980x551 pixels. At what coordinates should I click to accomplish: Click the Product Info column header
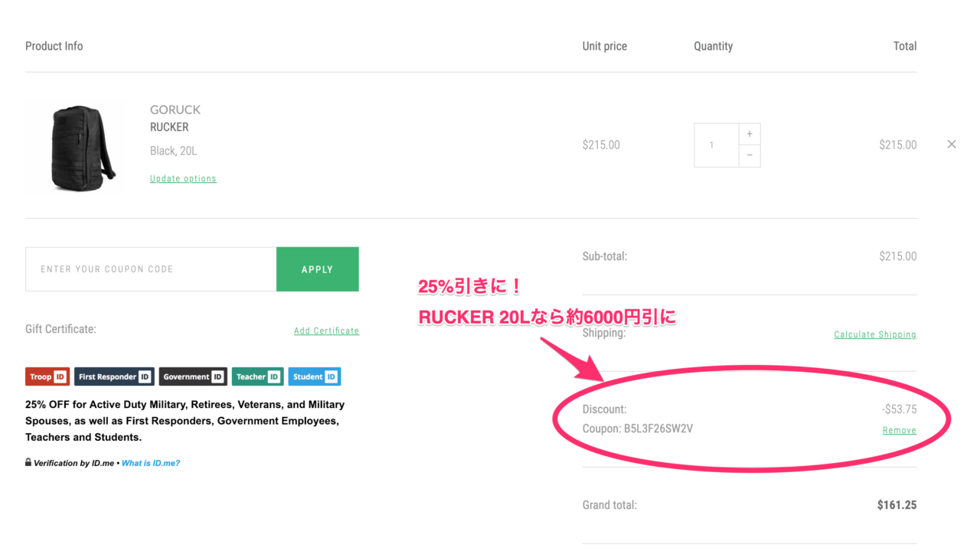click(x=54, y=46)
